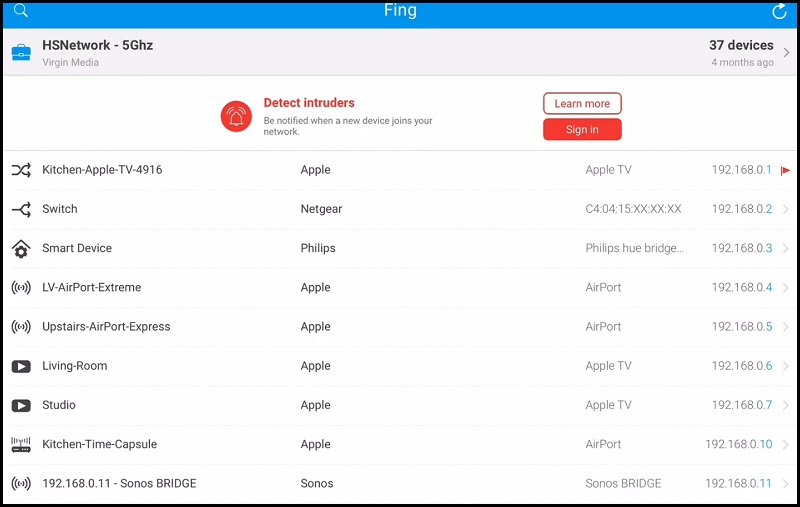
Task: Click the Studio play icon
Action: 21,405
